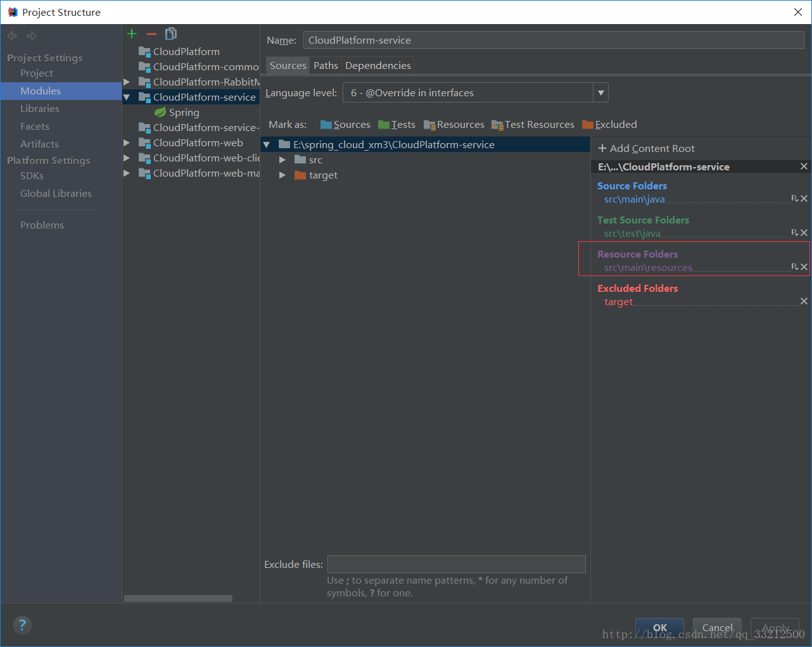The height and width of the screenshot is (647, 812).
Task: Open Modules settings
Action: pyautogui.click(x=41, y=91)
